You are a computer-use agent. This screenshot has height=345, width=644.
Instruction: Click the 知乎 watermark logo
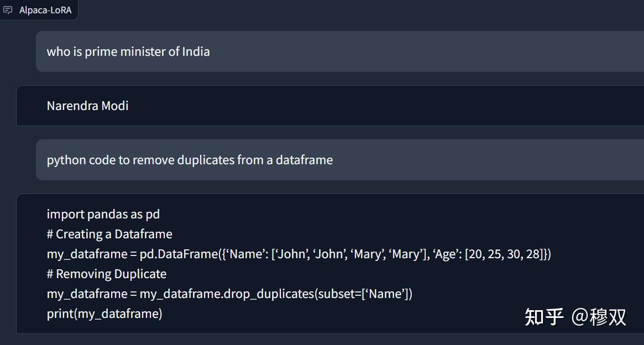click(544, 317)
